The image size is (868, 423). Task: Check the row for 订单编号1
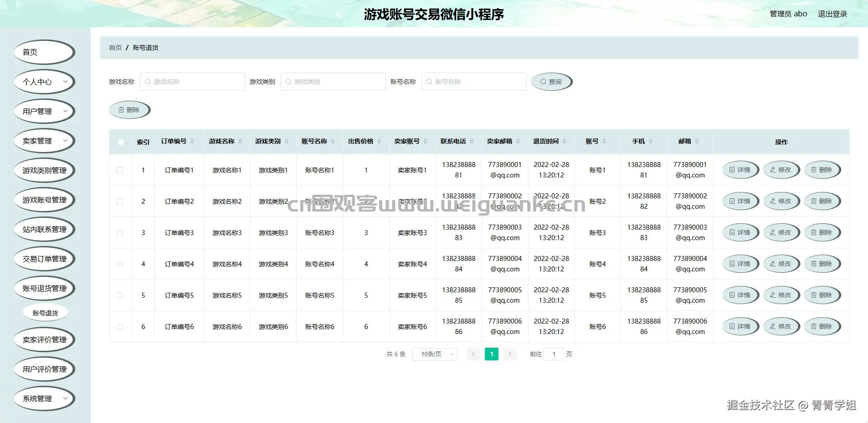click(120, 170)
